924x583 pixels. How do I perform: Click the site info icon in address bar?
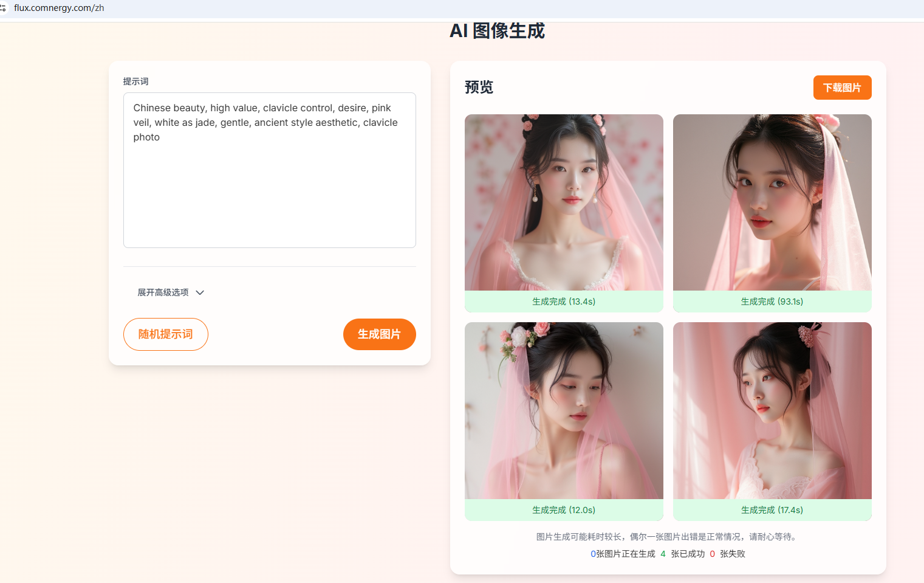tap(3, 8)
